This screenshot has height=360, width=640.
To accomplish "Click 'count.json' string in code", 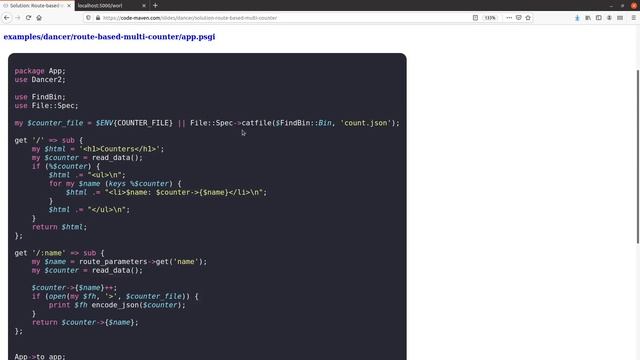I will click(366, 123).
